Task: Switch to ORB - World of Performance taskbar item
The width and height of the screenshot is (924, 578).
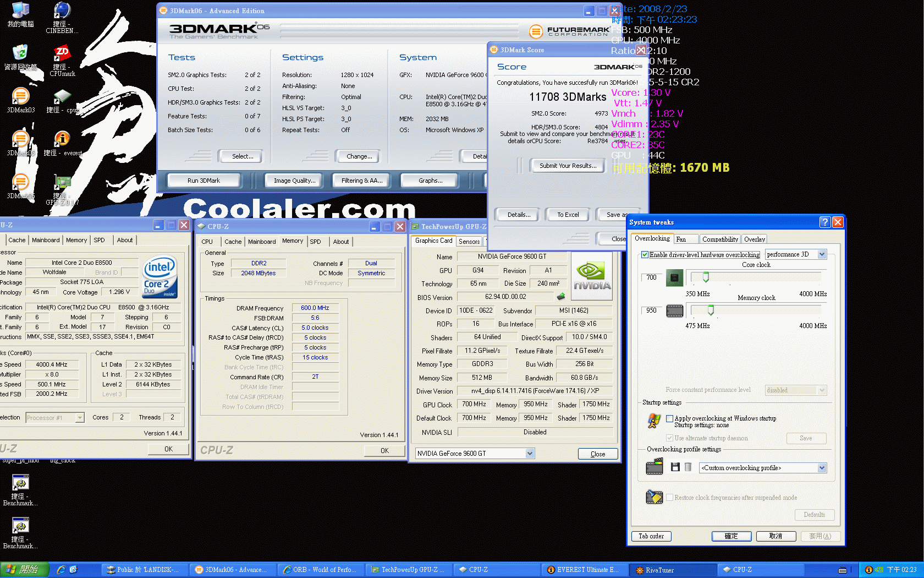Action: pos(320,570)
